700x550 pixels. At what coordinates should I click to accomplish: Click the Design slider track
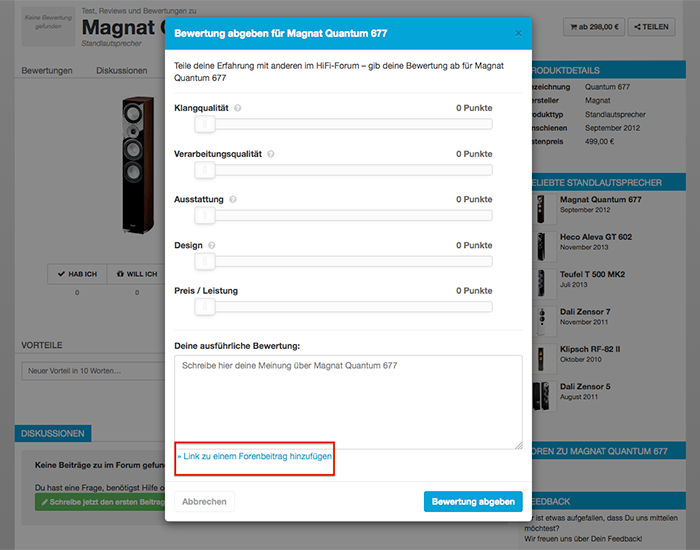pos(344,262)
